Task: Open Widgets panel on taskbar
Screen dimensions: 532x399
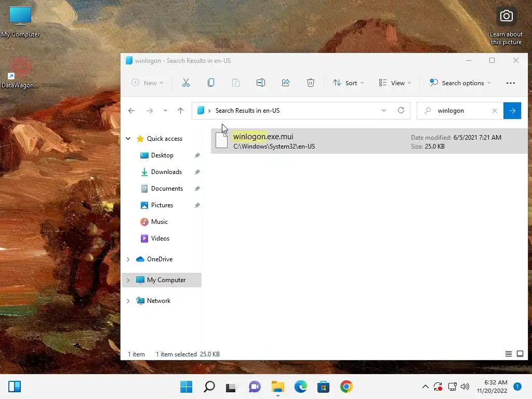Action: [x=15, y=387]
